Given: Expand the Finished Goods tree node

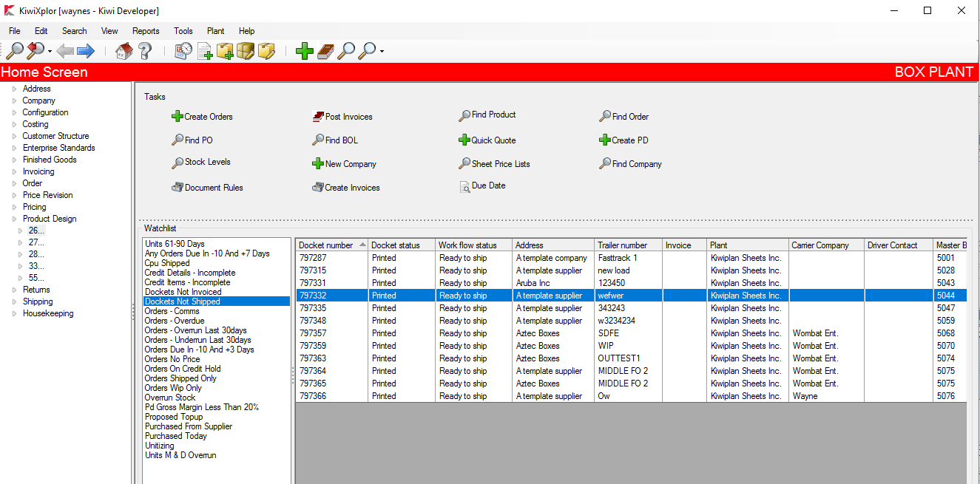Looking at the screenshot, I should (14, 160).
